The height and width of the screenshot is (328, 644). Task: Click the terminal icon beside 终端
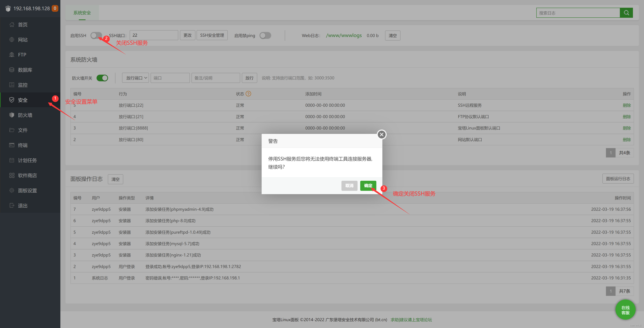(12, 145)
